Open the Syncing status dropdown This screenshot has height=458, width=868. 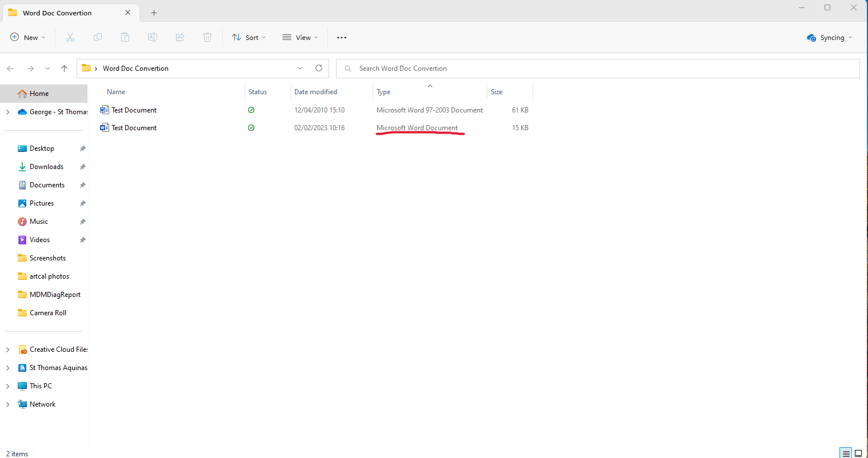coord(830,38)
